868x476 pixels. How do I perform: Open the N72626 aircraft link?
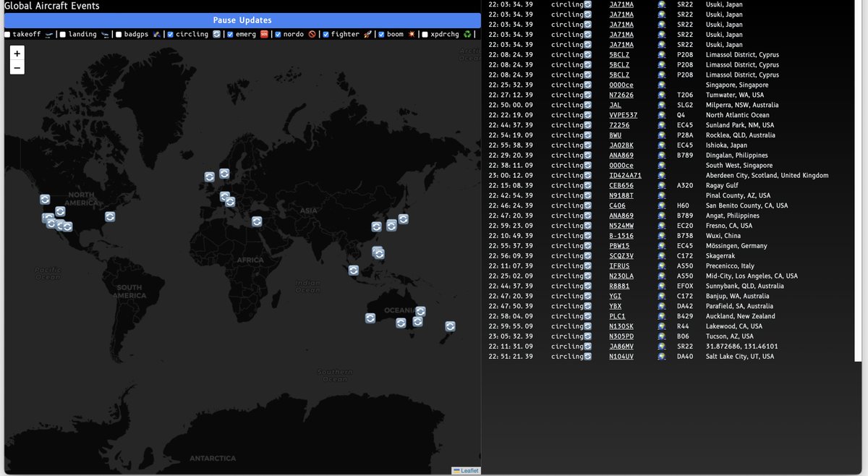point(621,95)
